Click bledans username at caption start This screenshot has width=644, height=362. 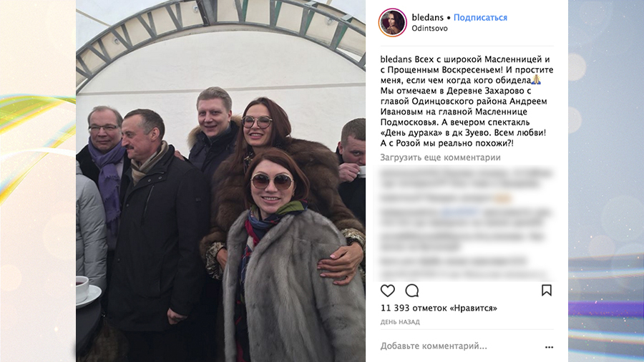click(x=396, y=59)
